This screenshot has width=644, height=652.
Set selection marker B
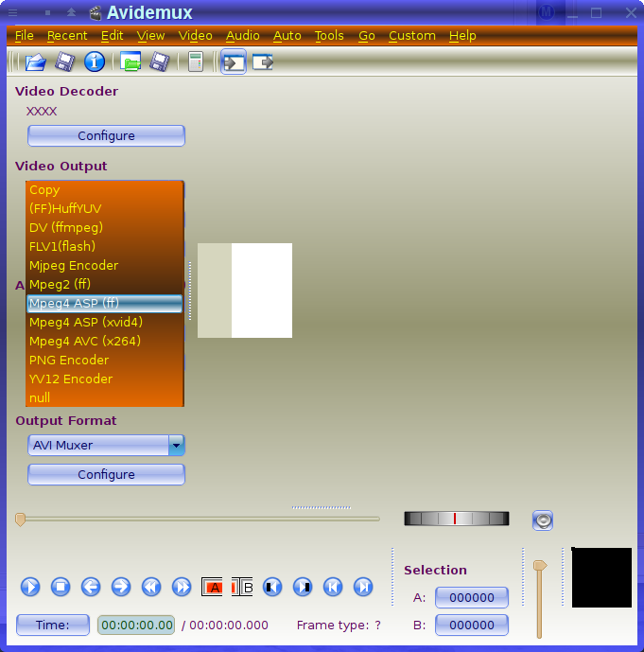point(242,587)
